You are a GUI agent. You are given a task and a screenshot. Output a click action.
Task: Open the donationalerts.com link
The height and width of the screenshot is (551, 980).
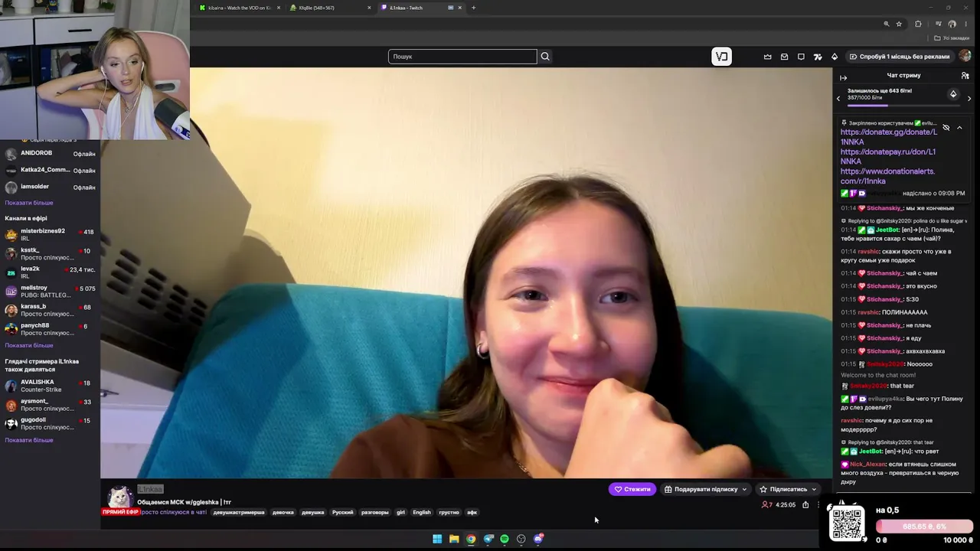point(887,176)
